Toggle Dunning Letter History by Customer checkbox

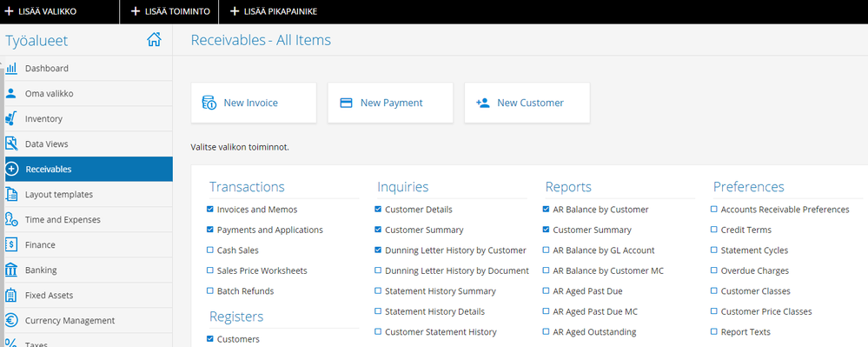378,250
